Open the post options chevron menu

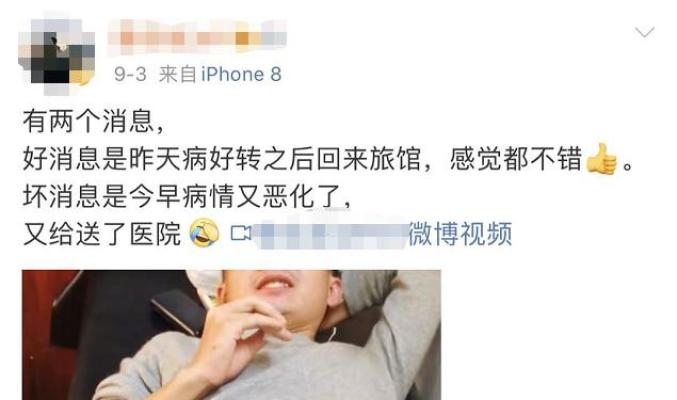click(644, 32)
